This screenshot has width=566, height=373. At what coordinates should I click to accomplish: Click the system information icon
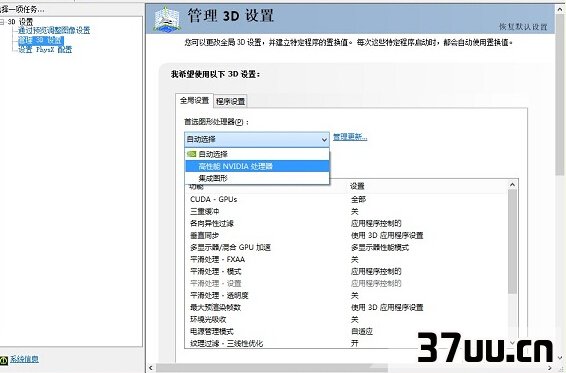pos(4,360)
